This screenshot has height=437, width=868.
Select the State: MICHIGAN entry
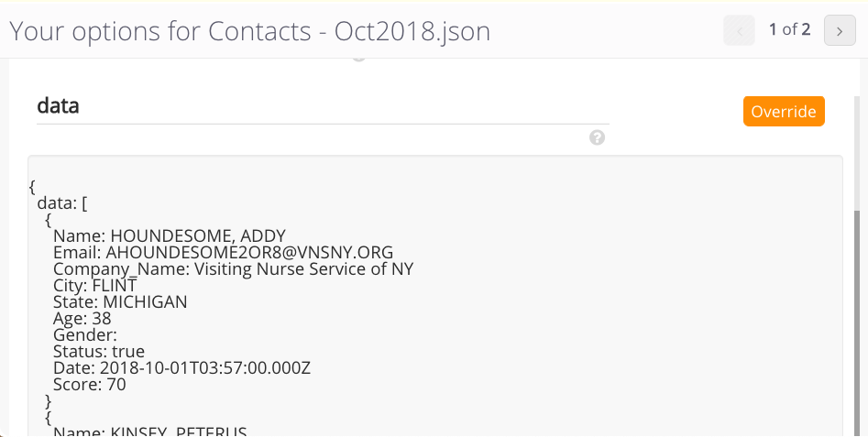pyautogui.click(x=120, y=302)
